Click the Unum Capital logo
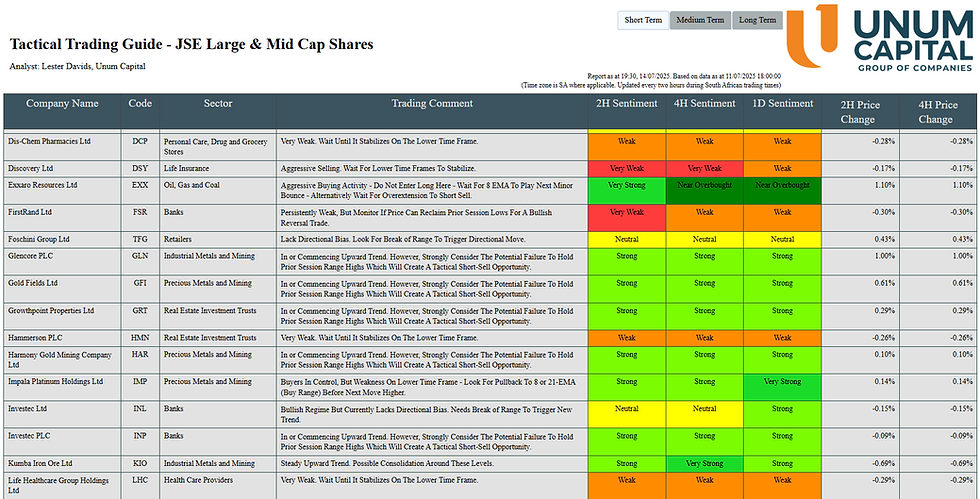 coord(880,38)
